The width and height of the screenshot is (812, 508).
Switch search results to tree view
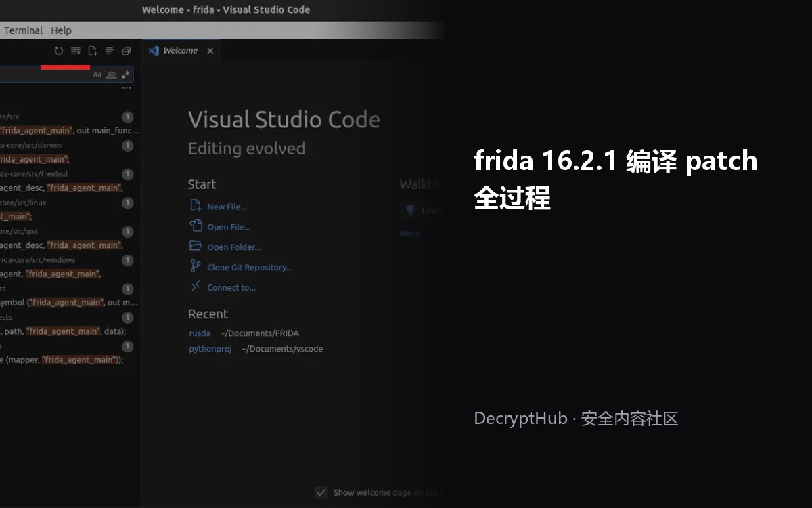(x=110, y=51)
